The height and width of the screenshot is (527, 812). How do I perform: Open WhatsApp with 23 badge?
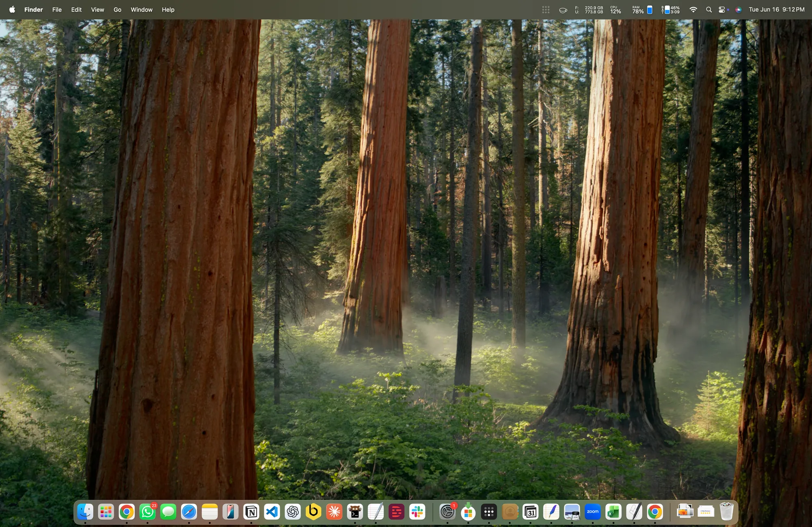pyautogui.click(x=148, y=512)
